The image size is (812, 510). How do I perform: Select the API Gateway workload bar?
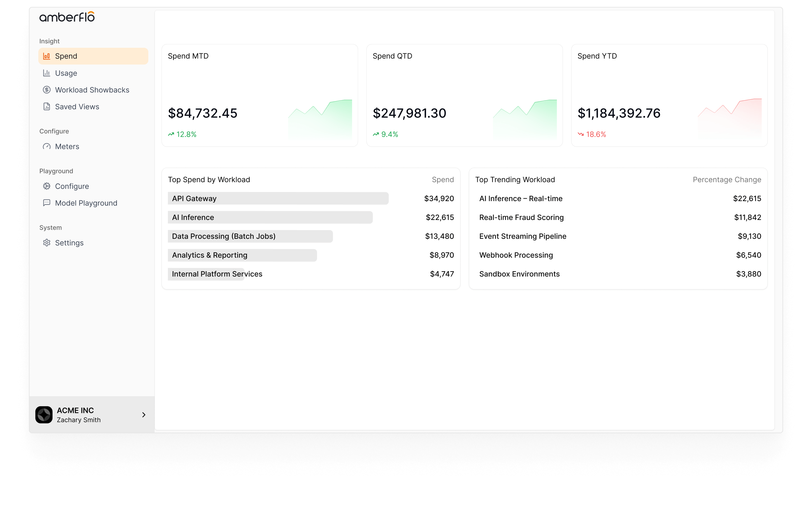(278, 198)
